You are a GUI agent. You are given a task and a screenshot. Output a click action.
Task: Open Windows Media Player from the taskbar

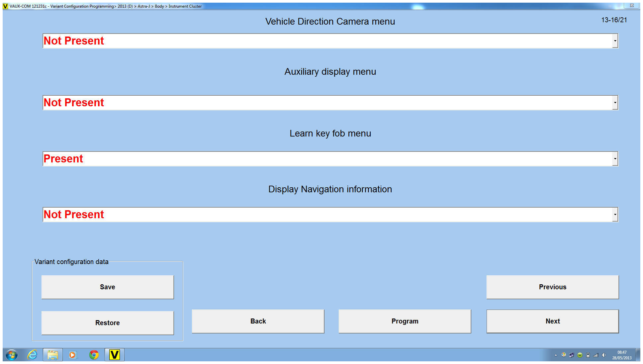tap(73, 355)
